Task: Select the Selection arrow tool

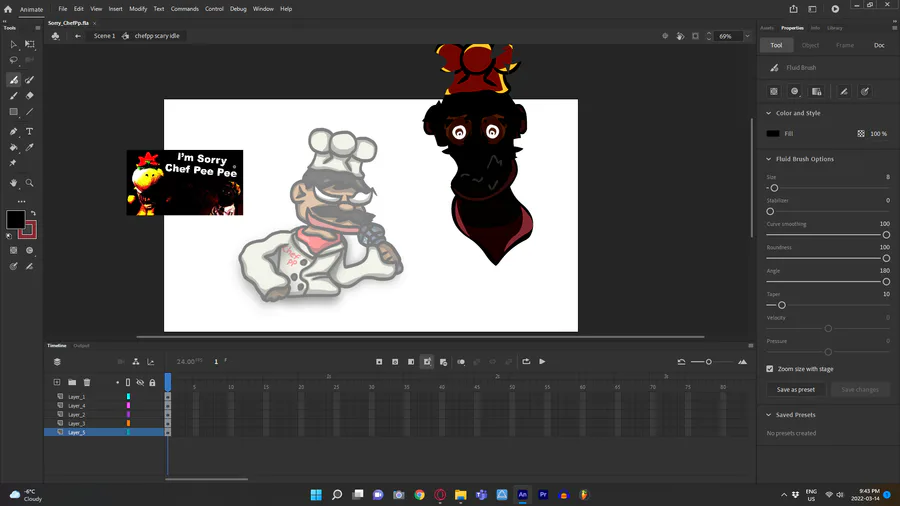Action: [x=13, y=44]
